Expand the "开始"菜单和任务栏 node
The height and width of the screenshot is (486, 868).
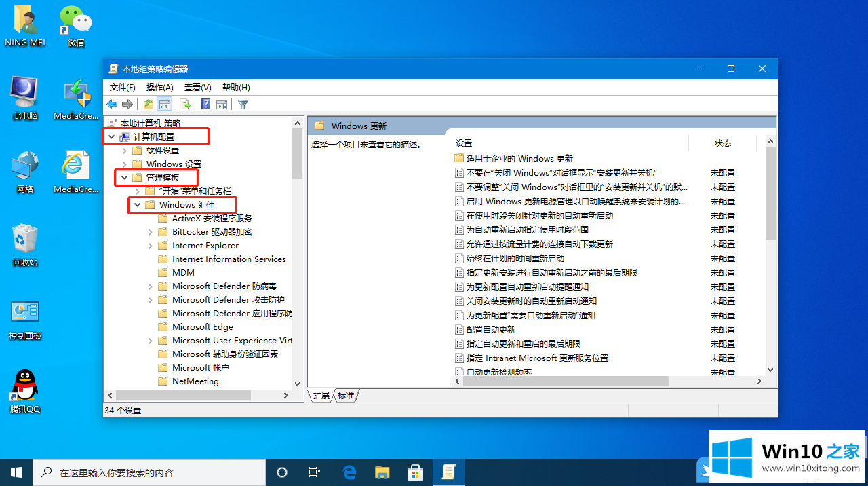point(137,191)
